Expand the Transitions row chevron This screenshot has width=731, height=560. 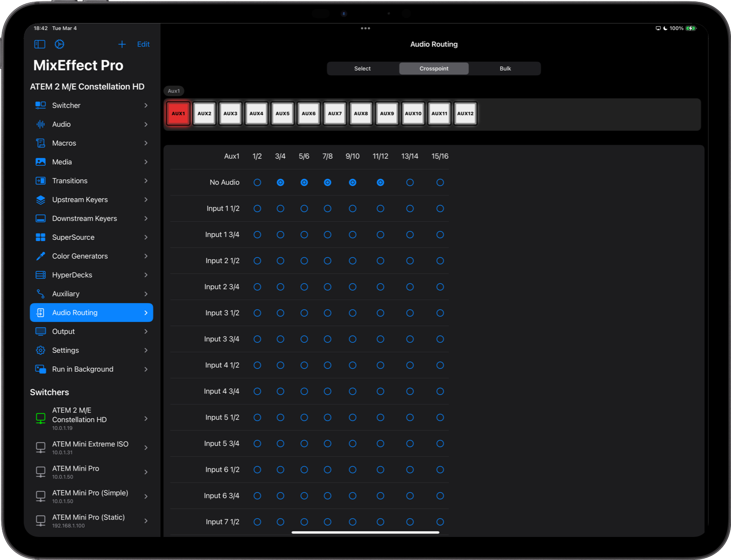(146, 180)
